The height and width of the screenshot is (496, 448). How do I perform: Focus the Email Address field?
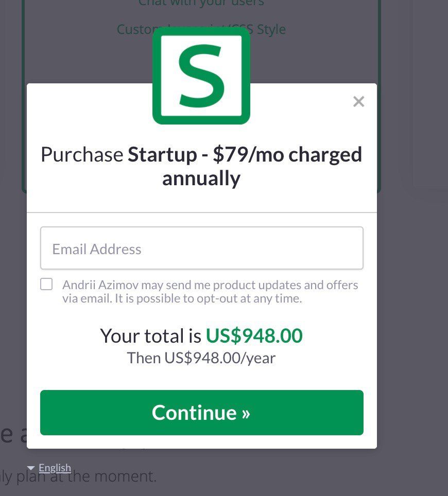tap(202, 248)
